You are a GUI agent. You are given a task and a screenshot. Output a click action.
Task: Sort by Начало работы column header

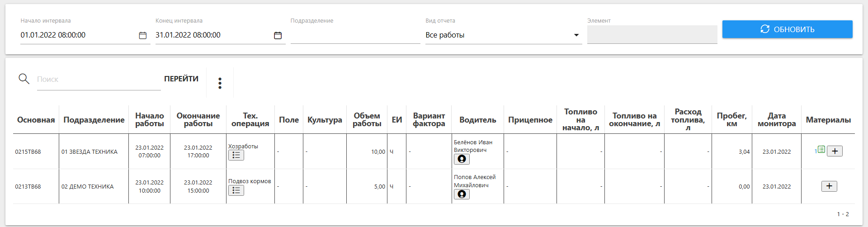[149, 120]
